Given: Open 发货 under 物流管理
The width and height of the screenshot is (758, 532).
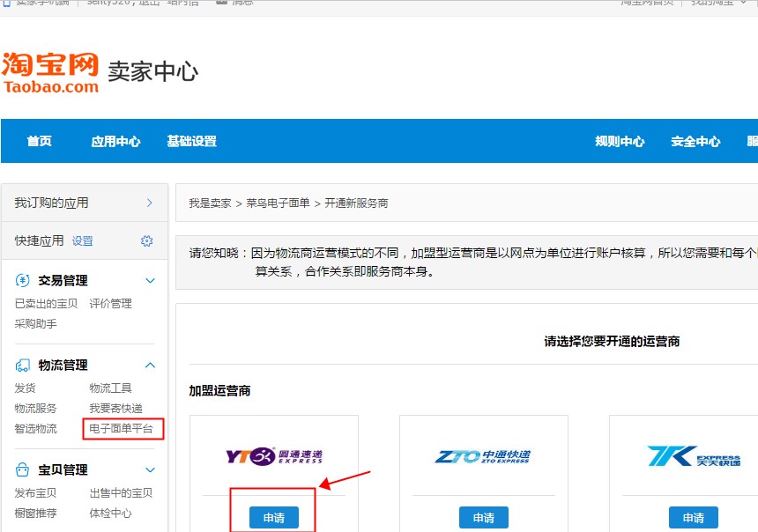Looking at the screenshot, I should pyautogui.click(x=26, y=388).
